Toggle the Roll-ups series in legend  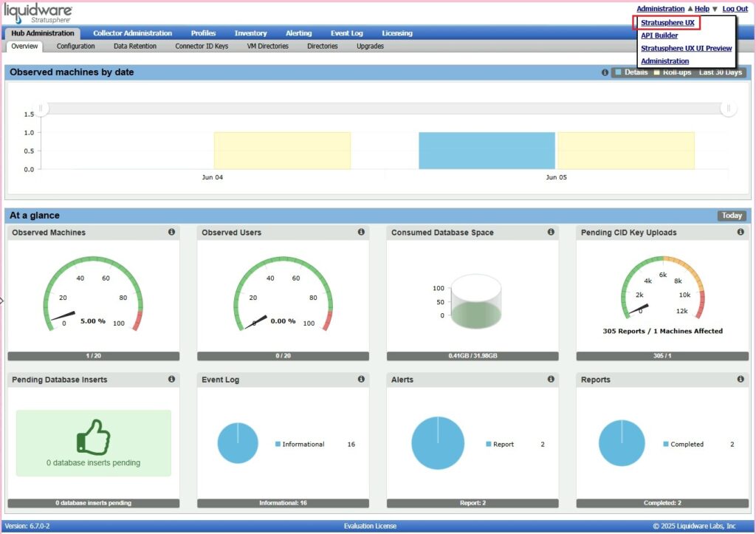coord(672,72)
